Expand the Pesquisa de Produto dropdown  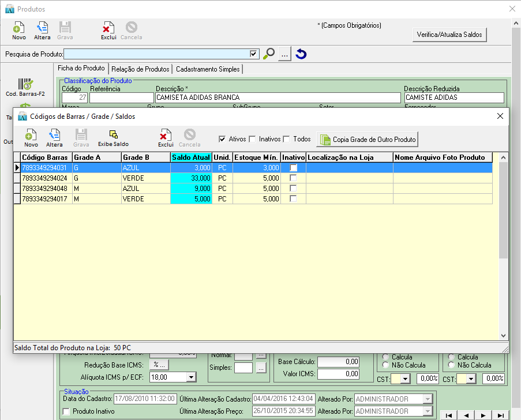click(x=254, y=54)
